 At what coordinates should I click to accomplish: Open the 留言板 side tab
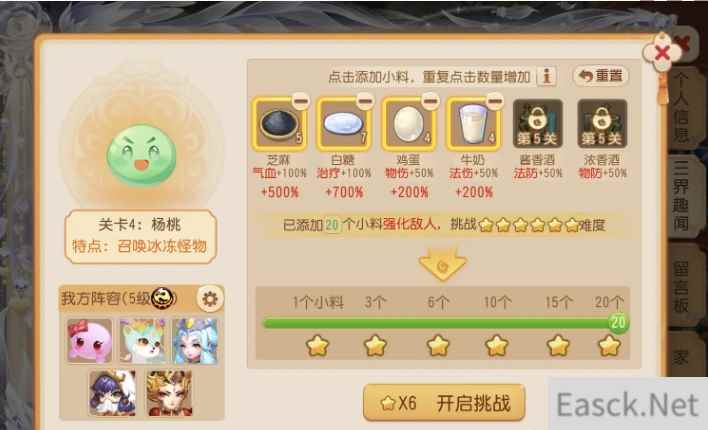click(681, 285)
